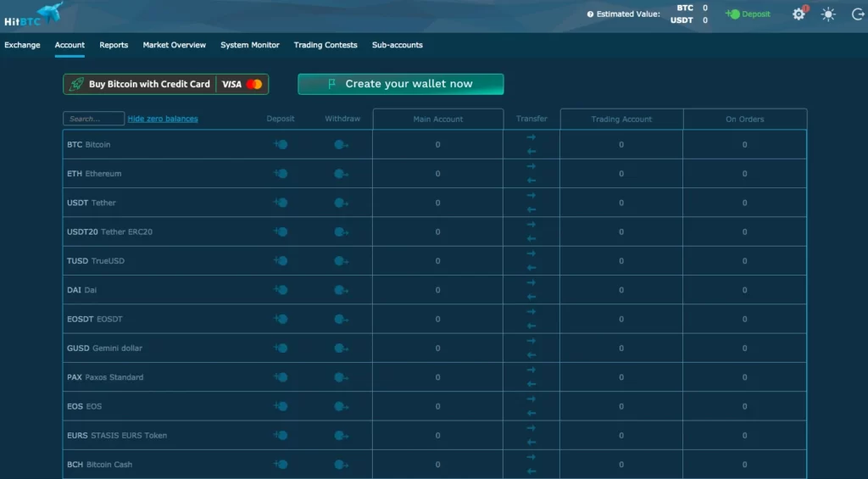Click USDT20 transfer left arrow
The width and height of the screenshot is (868, 479).
[531, 239]
